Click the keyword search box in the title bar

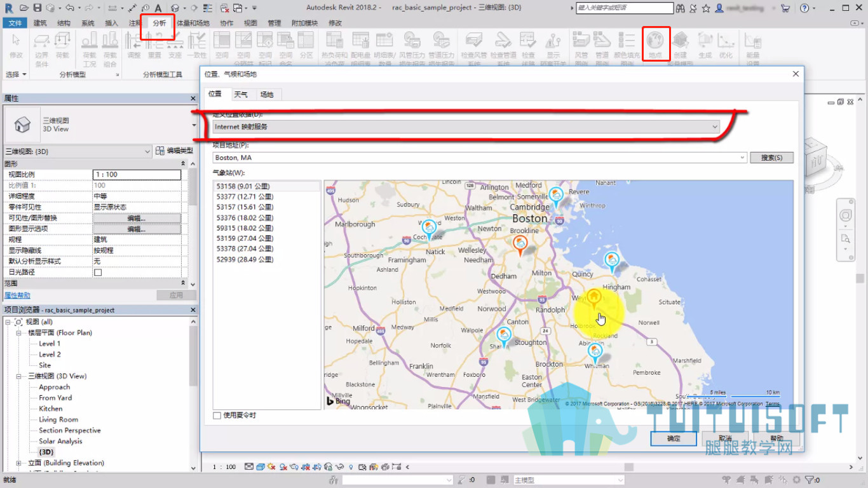click(x=624, y=8)
